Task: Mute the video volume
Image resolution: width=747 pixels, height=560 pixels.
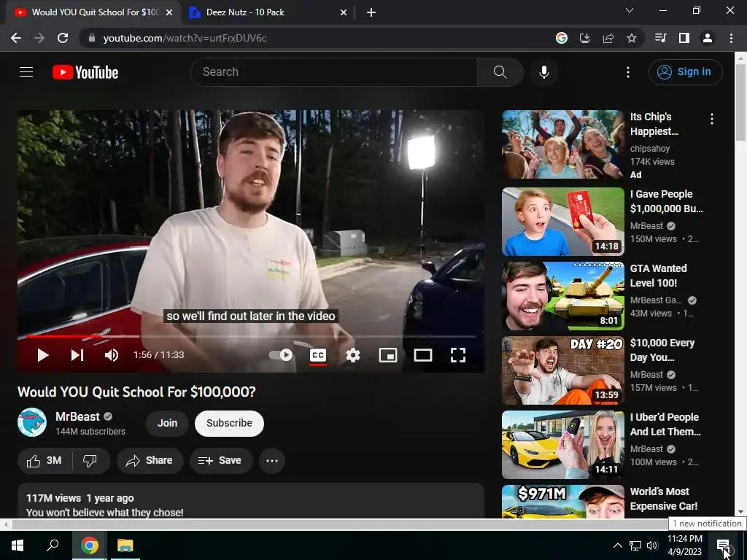Action: [112, 355]
